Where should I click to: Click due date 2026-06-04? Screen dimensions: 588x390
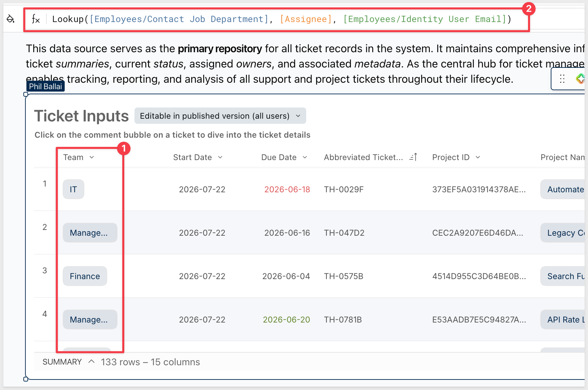286,276
